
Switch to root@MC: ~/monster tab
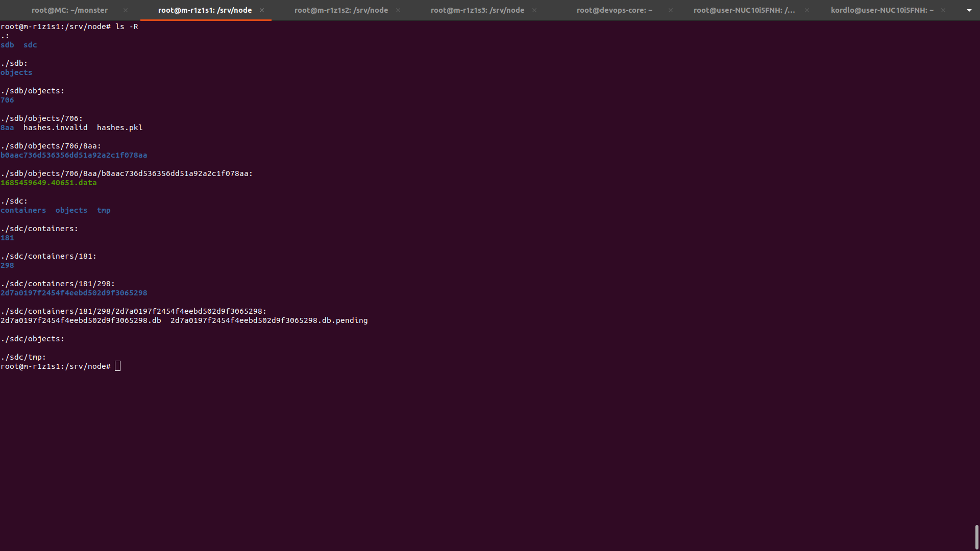pyautogui.click(x=69, y=10)
